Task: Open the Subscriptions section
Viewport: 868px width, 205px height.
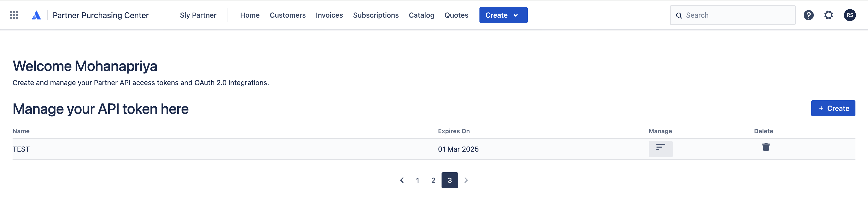Action: [376, 15]
